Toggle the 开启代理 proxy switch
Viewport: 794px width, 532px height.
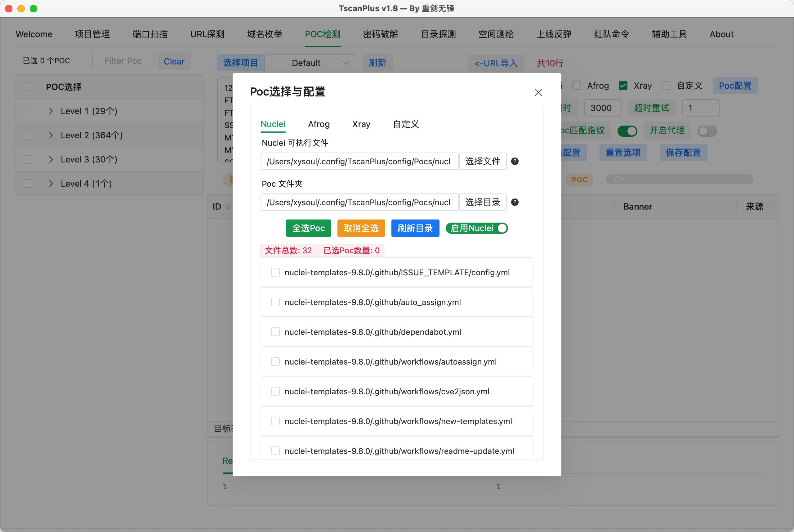tap(707, 131)
